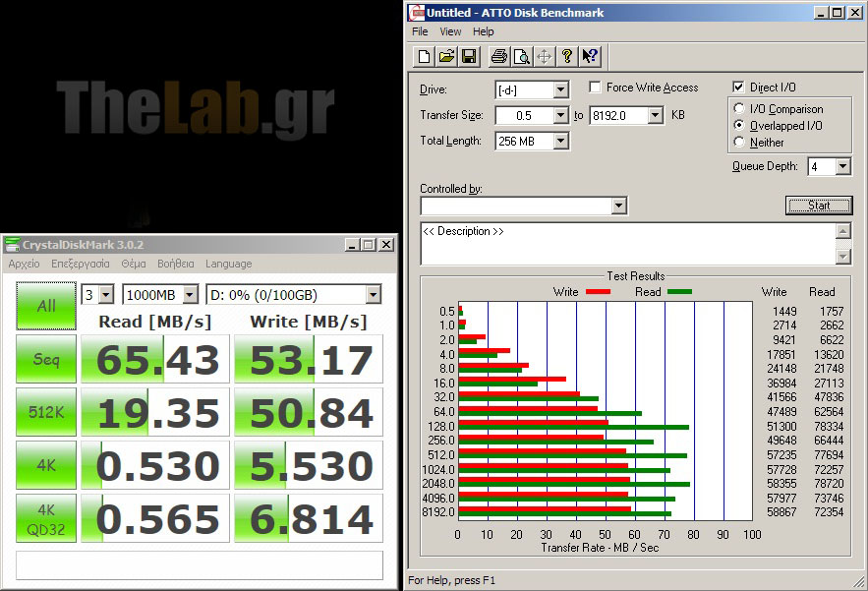
Task: Click the Print icon in ATTO toolbar
Action: (x=498, y=56)
